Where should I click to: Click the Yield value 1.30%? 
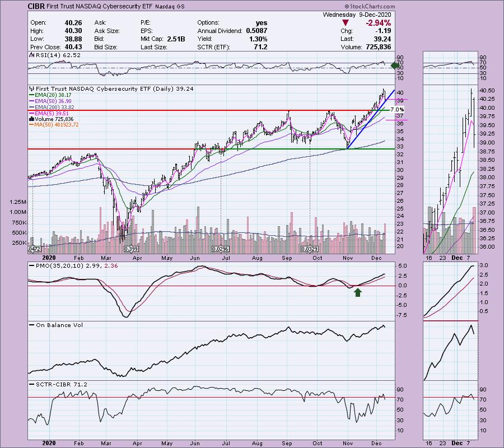pyautogui.click(x=258, y=39)
